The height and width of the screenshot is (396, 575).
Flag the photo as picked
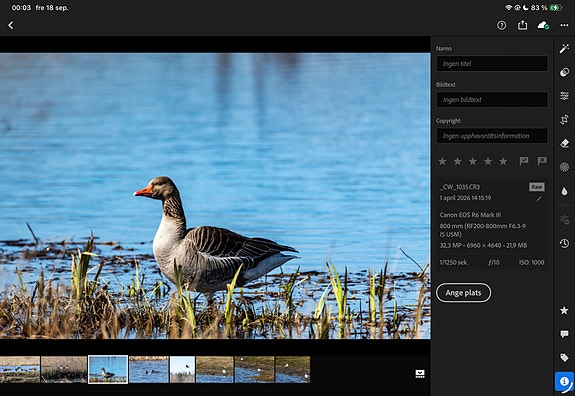(524, 161)
